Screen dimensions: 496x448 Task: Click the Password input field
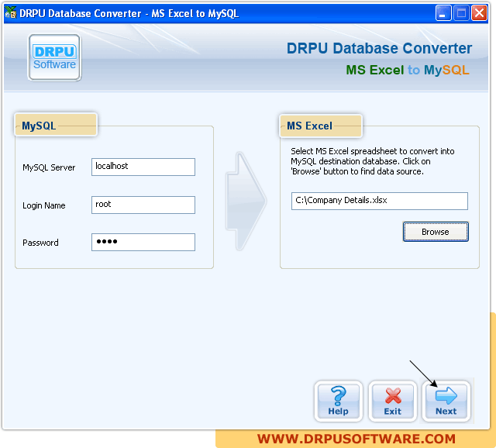[x=143, y=242]
